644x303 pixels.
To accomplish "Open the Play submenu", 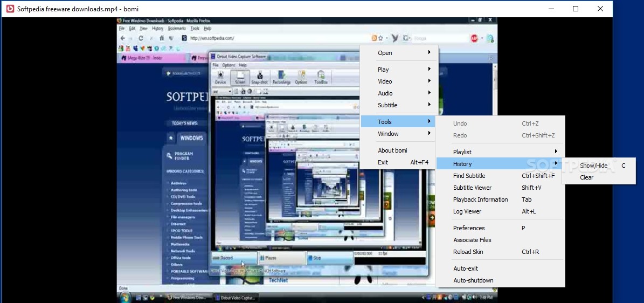I will coord(399,70).
